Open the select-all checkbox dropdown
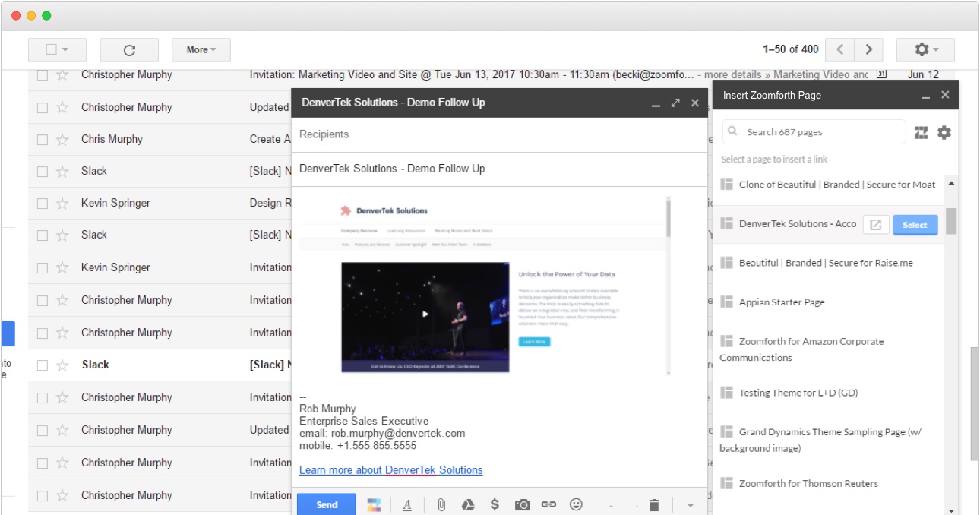This screenshot has width=980, height=515. click(x=57, y=50)
